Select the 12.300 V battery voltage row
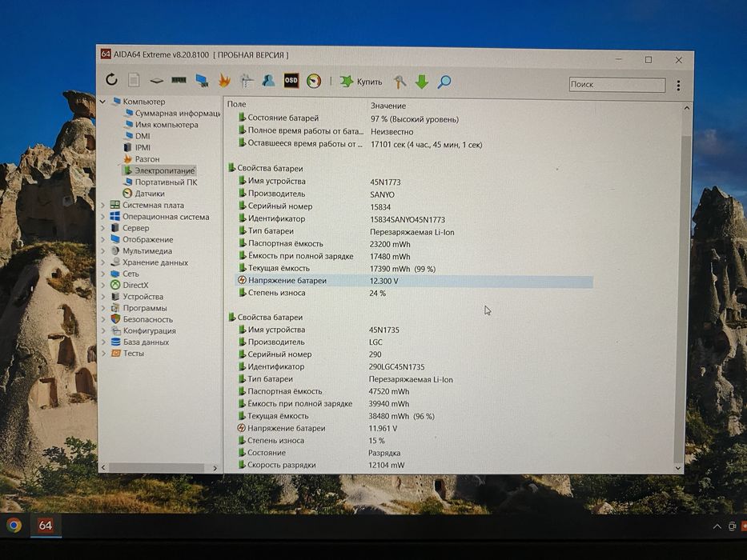This screenshot has height=560, width=747. 415,281
